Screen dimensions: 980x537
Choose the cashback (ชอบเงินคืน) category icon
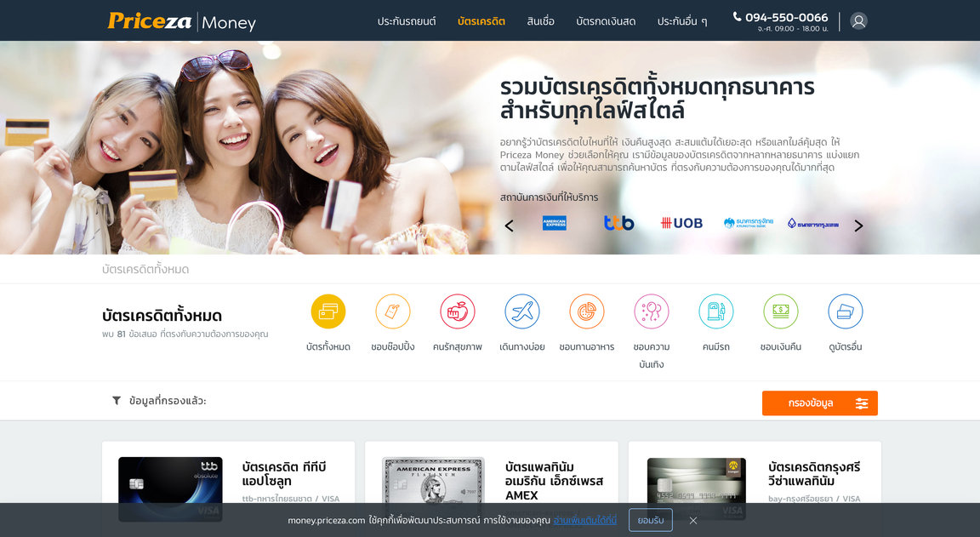[x=781, y=311]
